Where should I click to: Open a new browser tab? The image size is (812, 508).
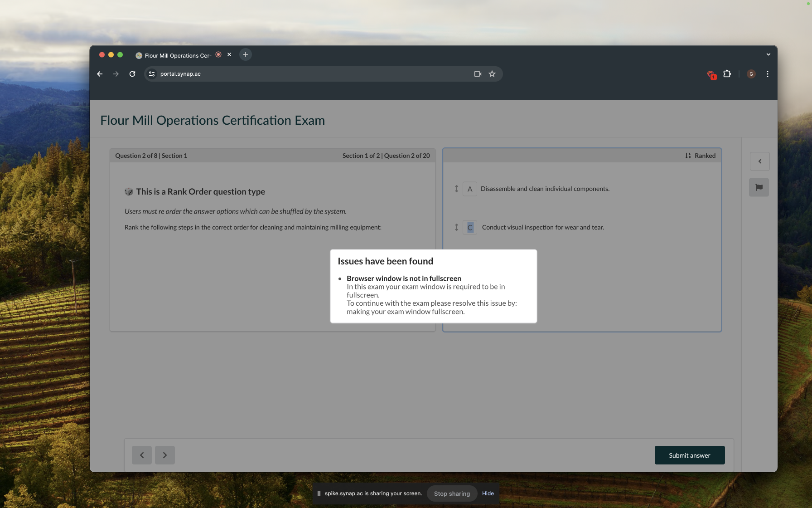click(246, 54)
